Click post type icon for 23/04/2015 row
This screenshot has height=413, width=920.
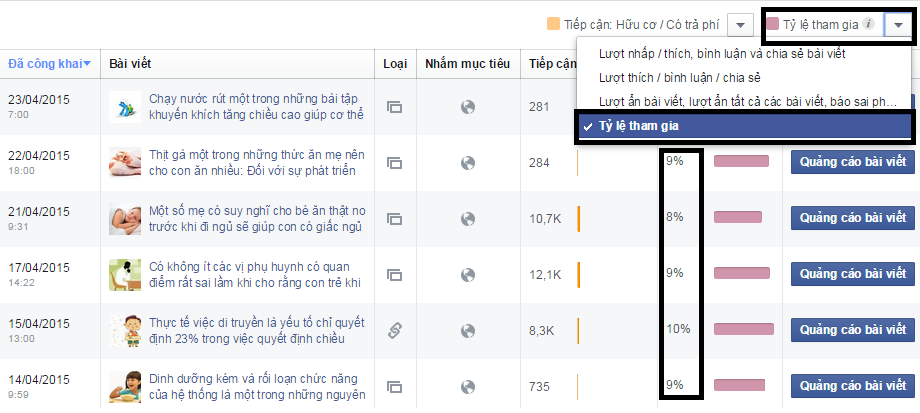[x=394, y=107]
